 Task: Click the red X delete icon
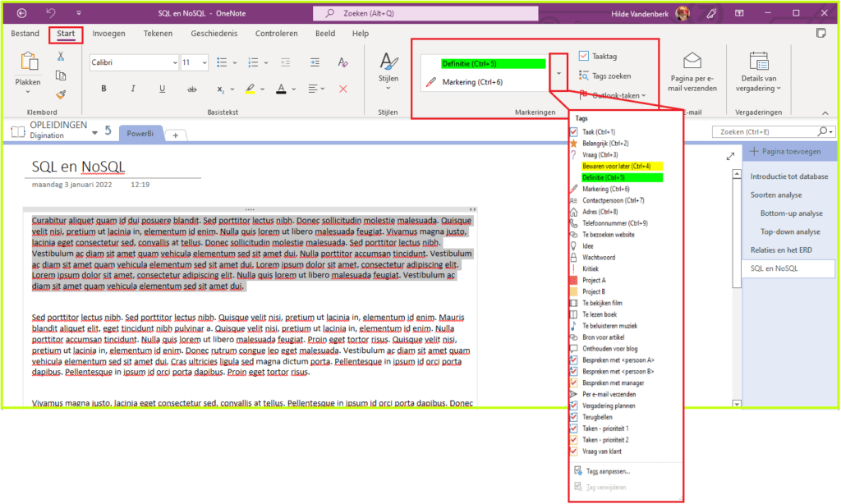343,89
